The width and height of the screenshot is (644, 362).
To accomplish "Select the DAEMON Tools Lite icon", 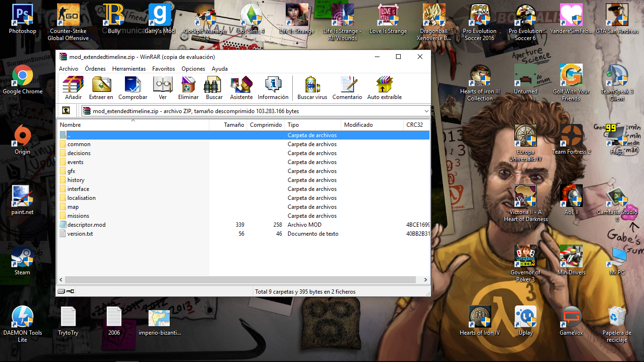I will pyautogui.click(x=22, y=324).
